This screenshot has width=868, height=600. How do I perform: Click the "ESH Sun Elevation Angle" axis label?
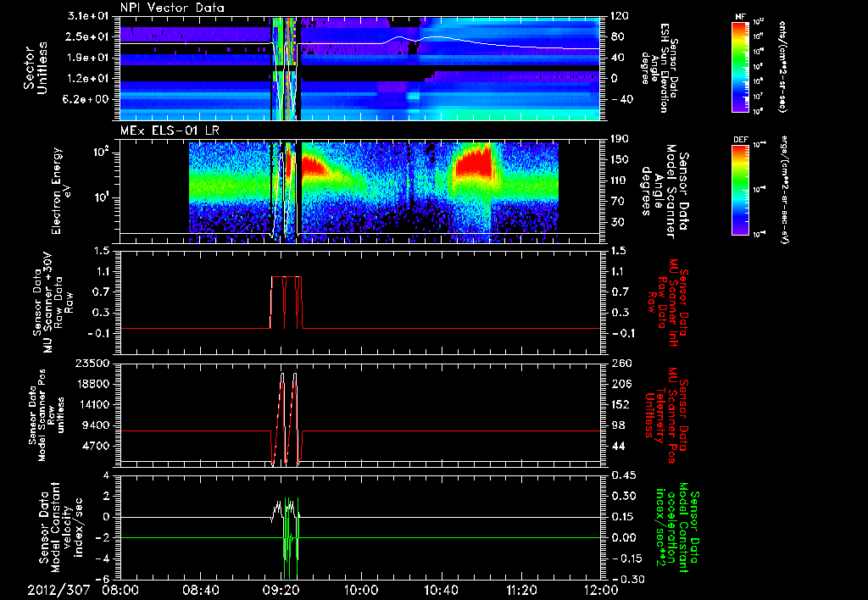pos(659,68)
